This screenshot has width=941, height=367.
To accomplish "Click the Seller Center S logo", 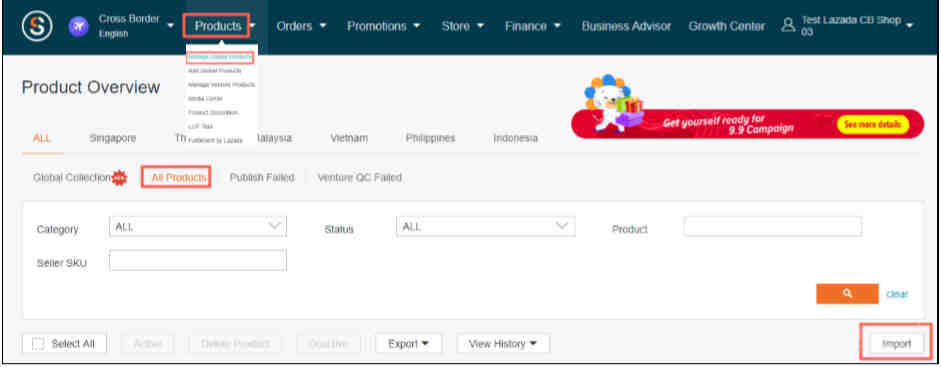I will (x=37, y=26).
